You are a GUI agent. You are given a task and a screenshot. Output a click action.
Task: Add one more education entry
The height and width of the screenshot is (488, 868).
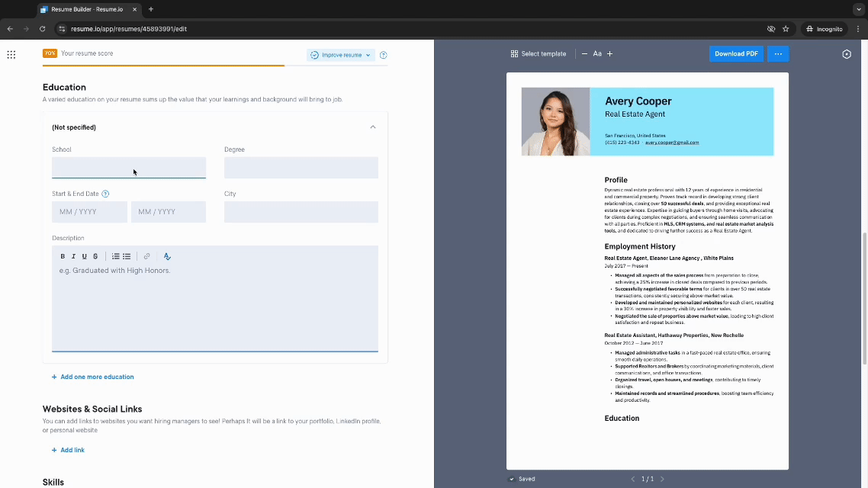tap(92, 377)
